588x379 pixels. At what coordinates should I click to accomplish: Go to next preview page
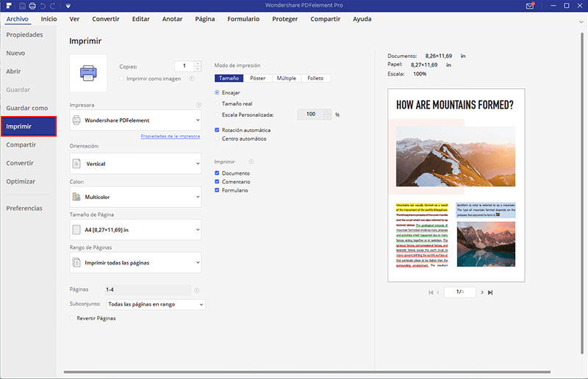point(482,292)
